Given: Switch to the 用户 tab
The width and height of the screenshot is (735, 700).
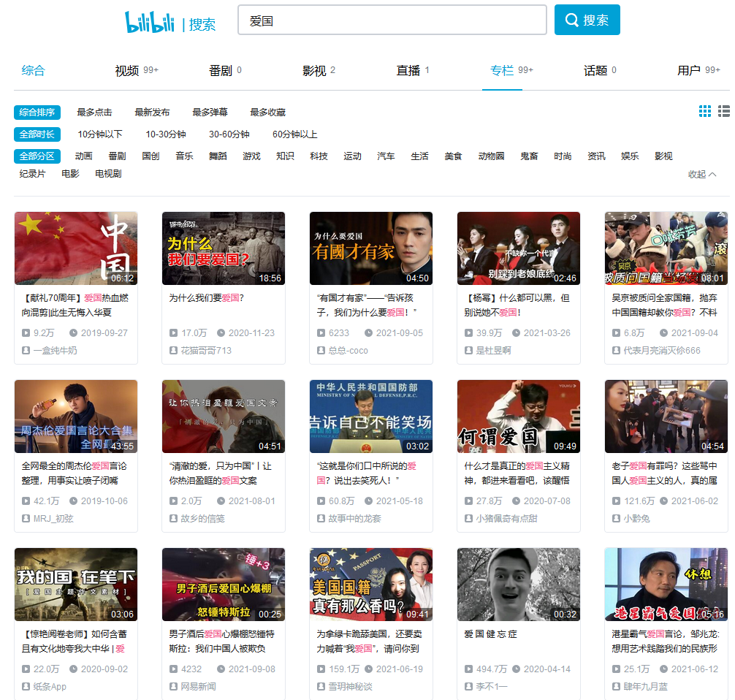Looking at the screenshot, I should point(689,70).
